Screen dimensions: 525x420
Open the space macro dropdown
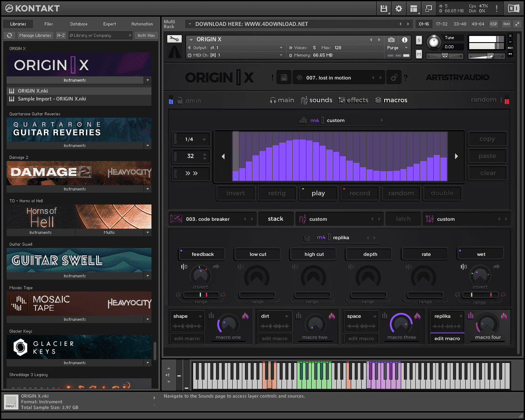pos(361,316)
